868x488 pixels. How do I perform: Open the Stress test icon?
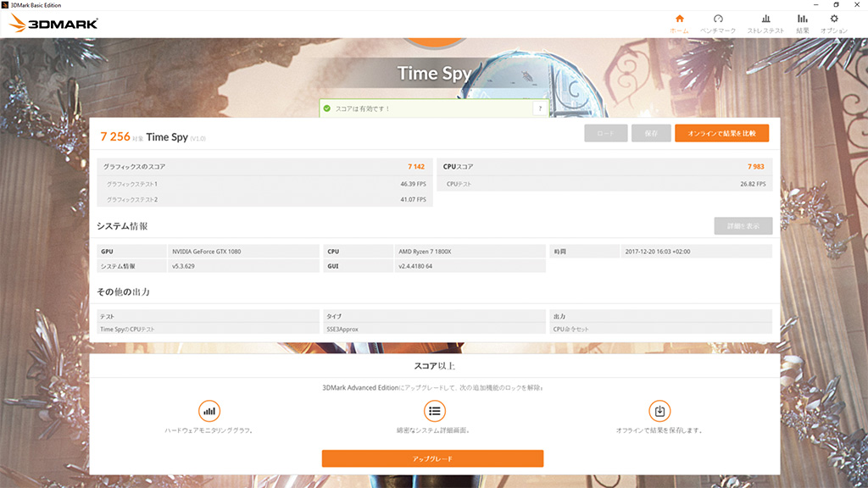pos(765,19)
